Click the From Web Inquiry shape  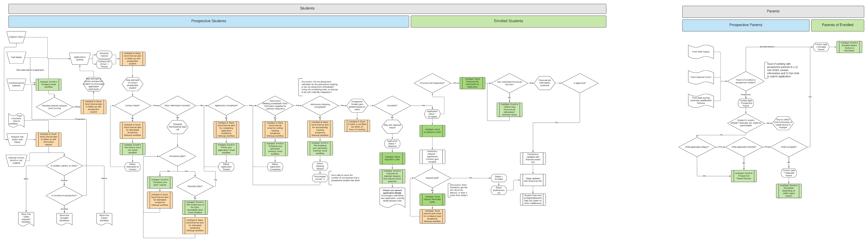tap(701, 52)
